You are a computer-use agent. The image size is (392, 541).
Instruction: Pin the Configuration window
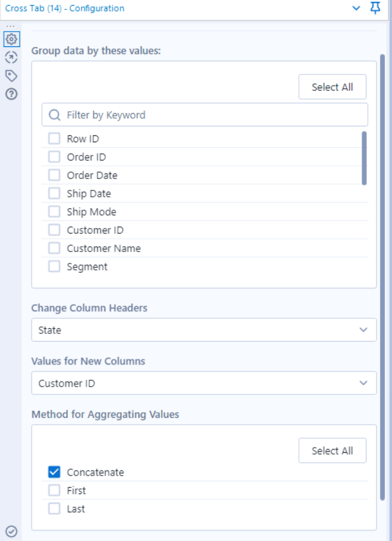click(x=375, y=8)
